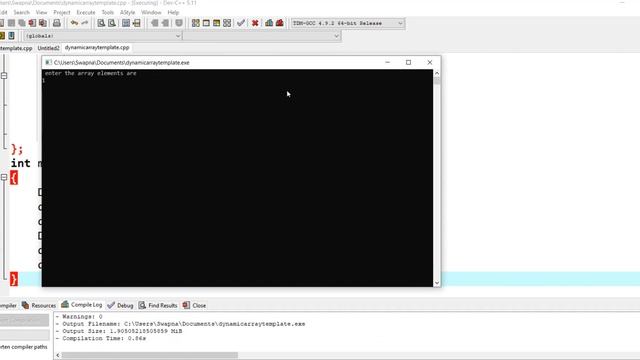Click the console window title bar icon
Viewport: 640px width, 360px height.
(48, 62)
